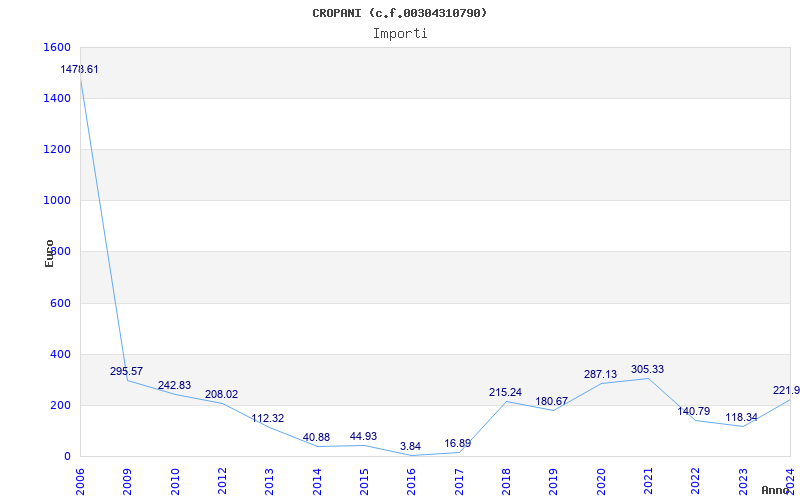Click the 215.24 data label
The image size is (800, 500).
(x=506, y=392)
